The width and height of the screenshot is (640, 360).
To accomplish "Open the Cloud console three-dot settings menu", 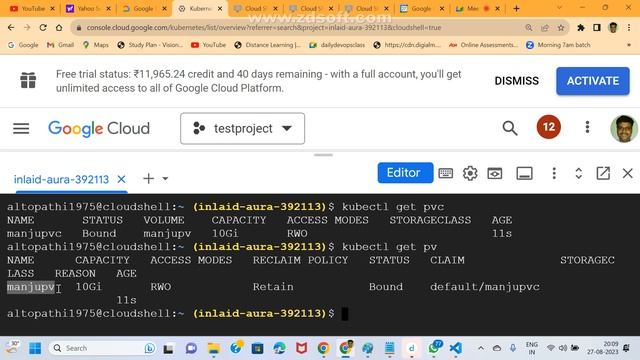I will [587, 127].
